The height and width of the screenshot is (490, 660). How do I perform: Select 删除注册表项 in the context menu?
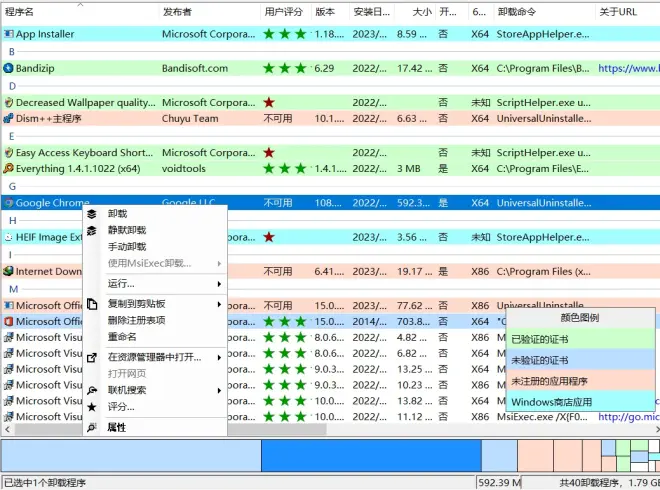pos(136,320)
